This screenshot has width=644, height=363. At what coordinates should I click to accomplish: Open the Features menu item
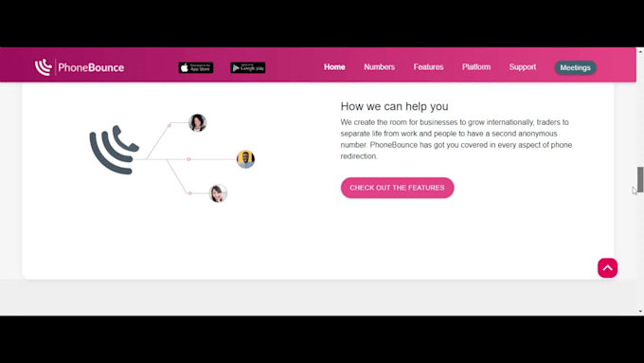point(428,67)
